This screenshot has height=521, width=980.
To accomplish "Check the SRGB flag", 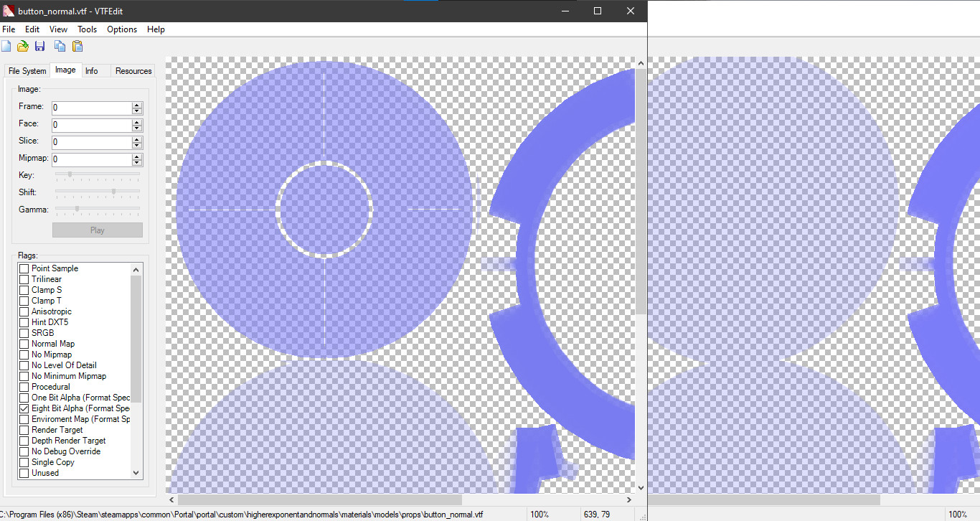I will point(24,333).
